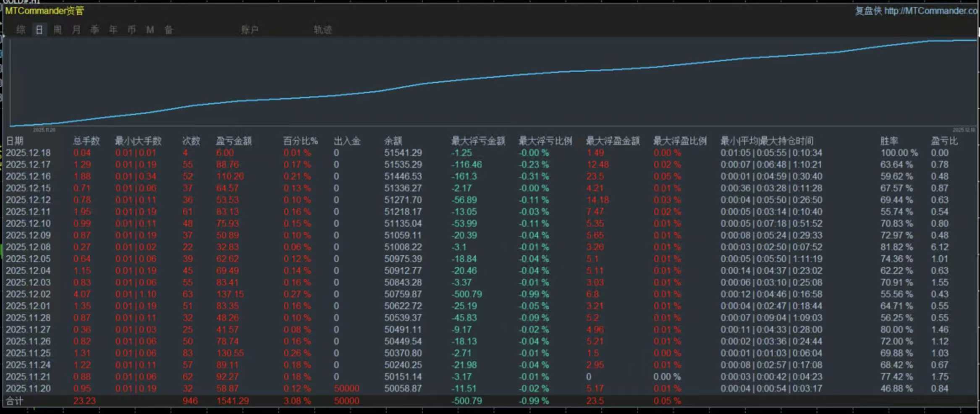
Task: Click the 最大浮亏比例 column header
Action: point(545,141)
